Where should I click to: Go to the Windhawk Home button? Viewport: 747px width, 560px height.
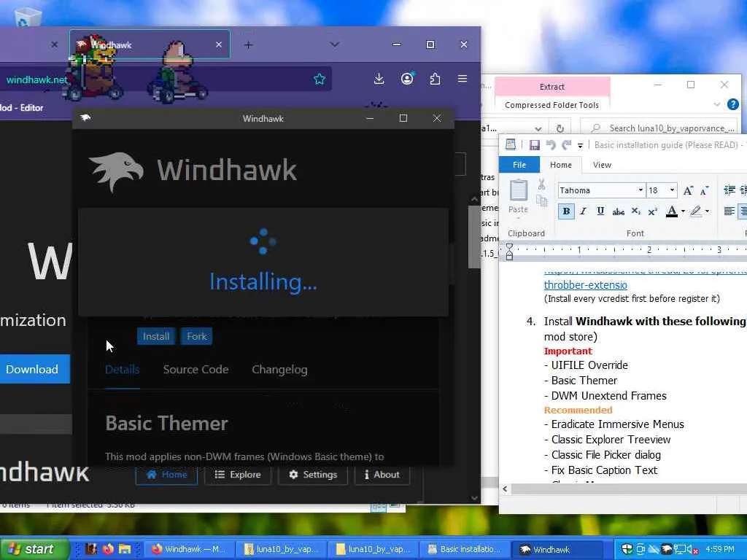click(166, 475)
